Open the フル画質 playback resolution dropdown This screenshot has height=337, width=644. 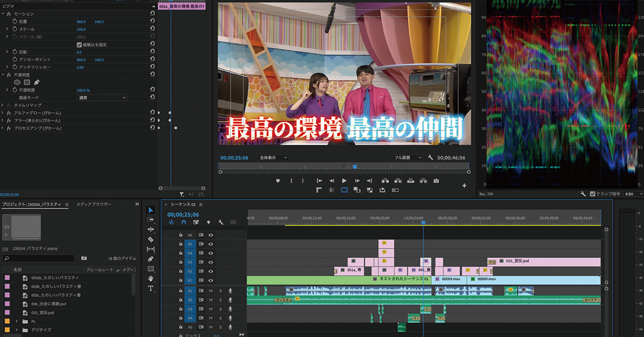coord(408,158)
